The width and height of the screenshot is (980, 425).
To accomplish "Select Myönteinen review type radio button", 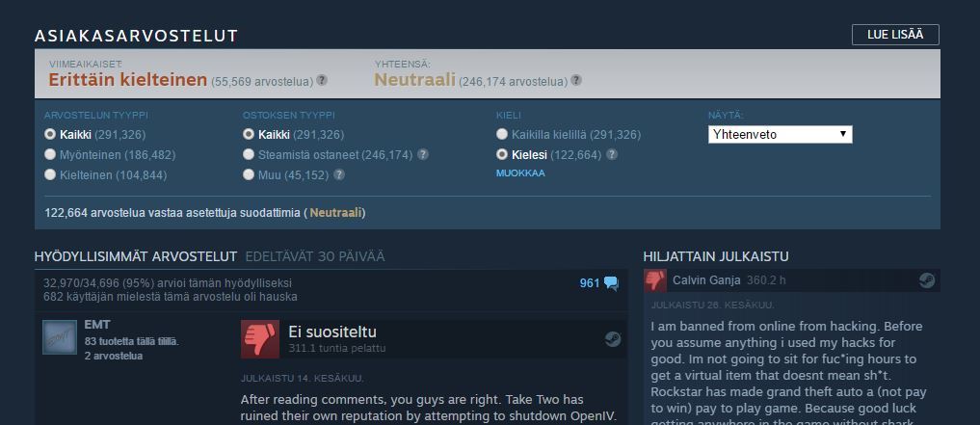I will point(50,154).
